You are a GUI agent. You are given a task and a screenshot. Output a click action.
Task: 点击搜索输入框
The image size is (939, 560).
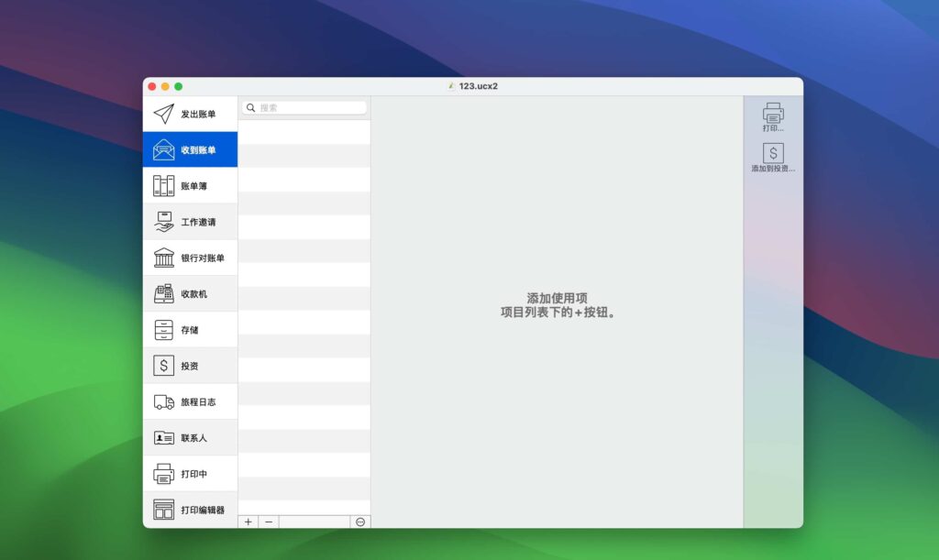click(304, 107)
